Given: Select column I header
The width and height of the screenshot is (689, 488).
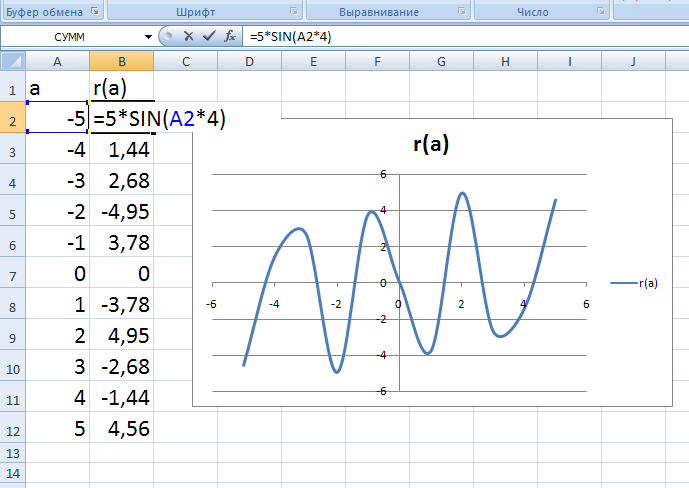Looking at the screenshot, I should 569,61.
